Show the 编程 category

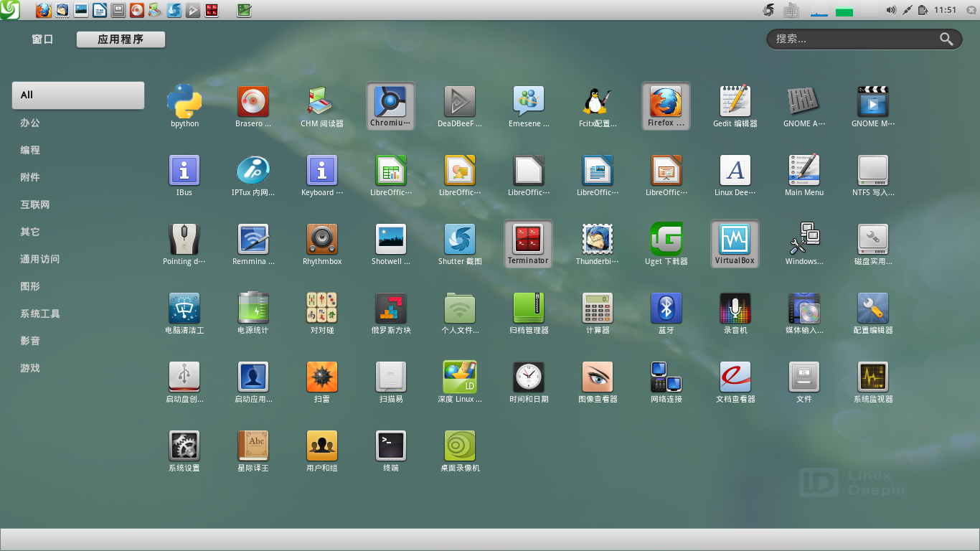30,150
